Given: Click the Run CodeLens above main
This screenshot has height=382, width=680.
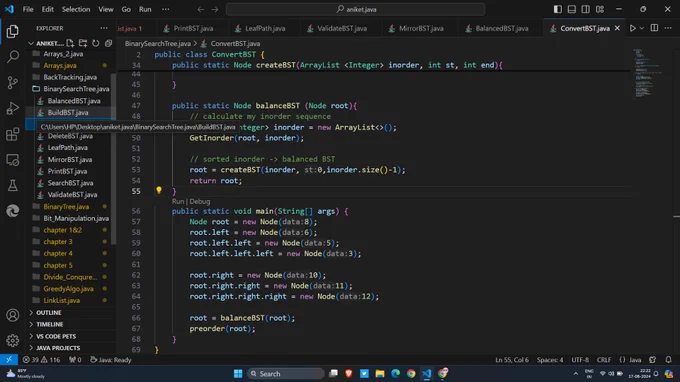Looking at the screenshot, I should 178,202.
